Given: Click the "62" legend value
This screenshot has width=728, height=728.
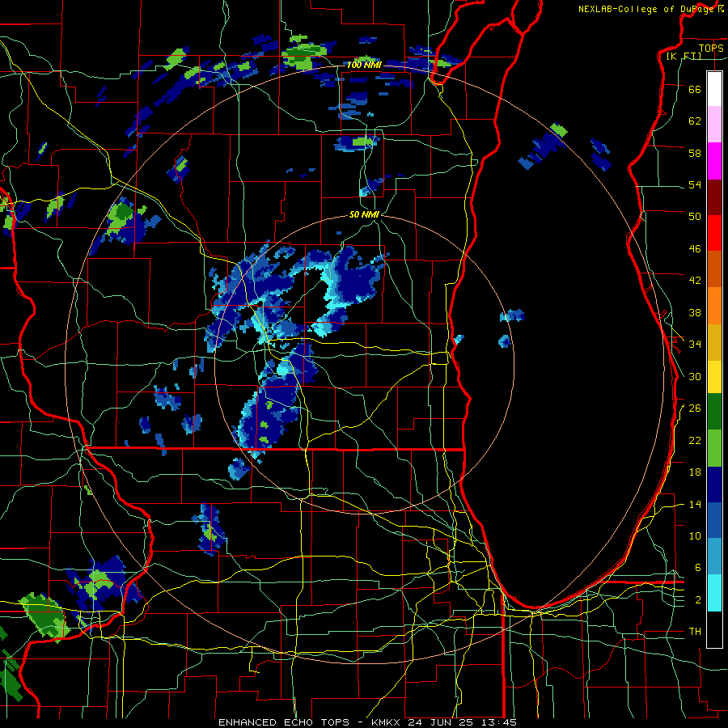Looking at the screenshot, I should pos(695,121).
